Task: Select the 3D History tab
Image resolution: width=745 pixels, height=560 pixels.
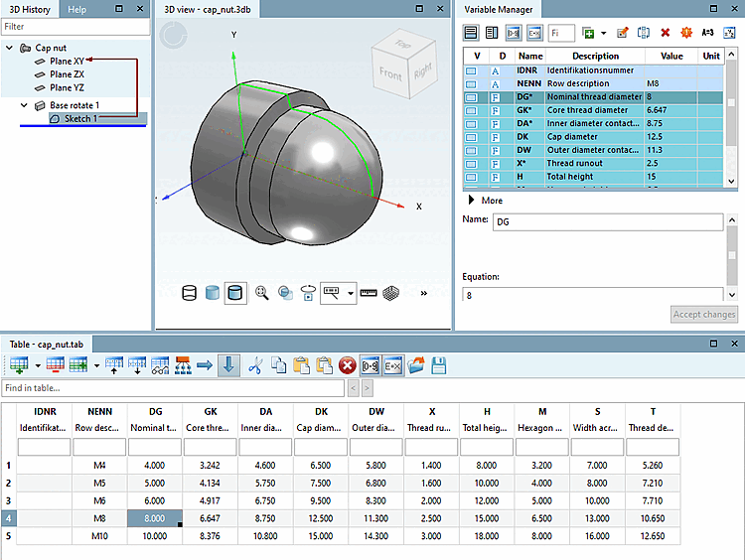Action: [x=29, y=9]
